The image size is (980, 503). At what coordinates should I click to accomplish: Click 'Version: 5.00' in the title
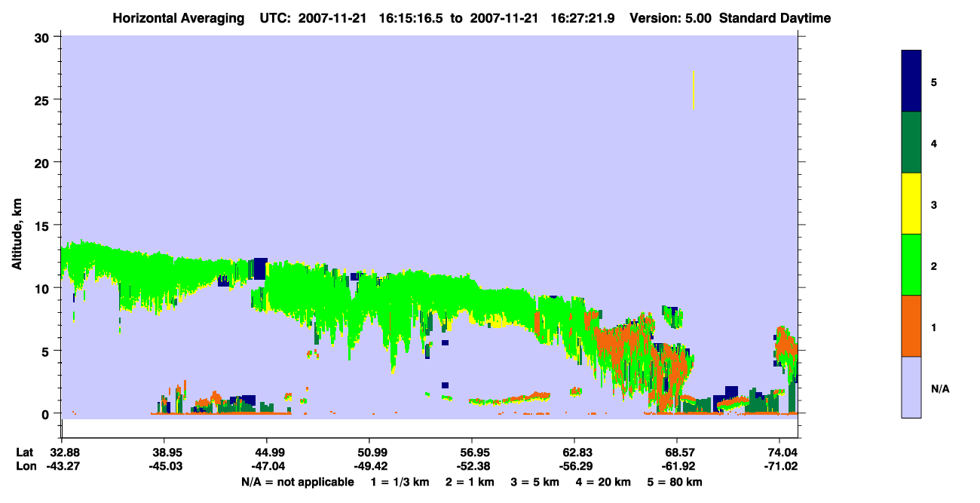pos(672,18)
